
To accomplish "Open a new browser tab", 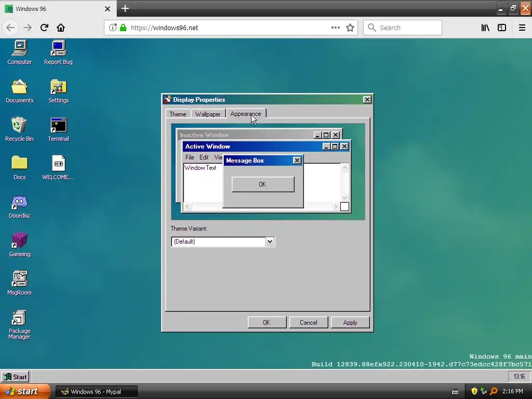I will click(125, 8).
